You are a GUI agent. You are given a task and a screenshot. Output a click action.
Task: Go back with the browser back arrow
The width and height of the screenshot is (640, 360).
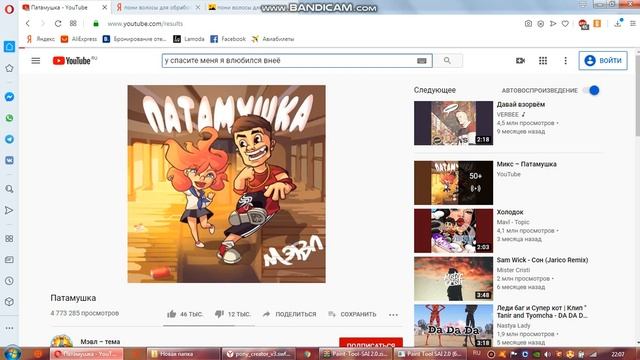click(28, 24)
